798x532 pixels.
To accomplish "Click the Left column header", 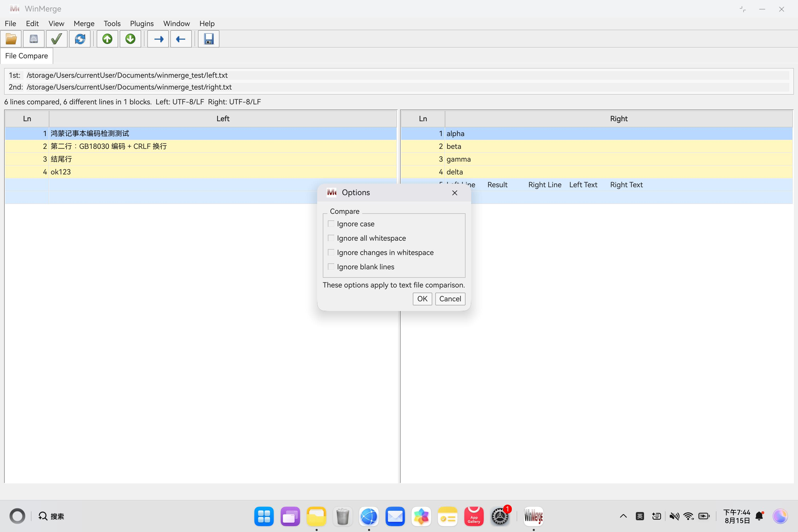I will pos(223,119).
